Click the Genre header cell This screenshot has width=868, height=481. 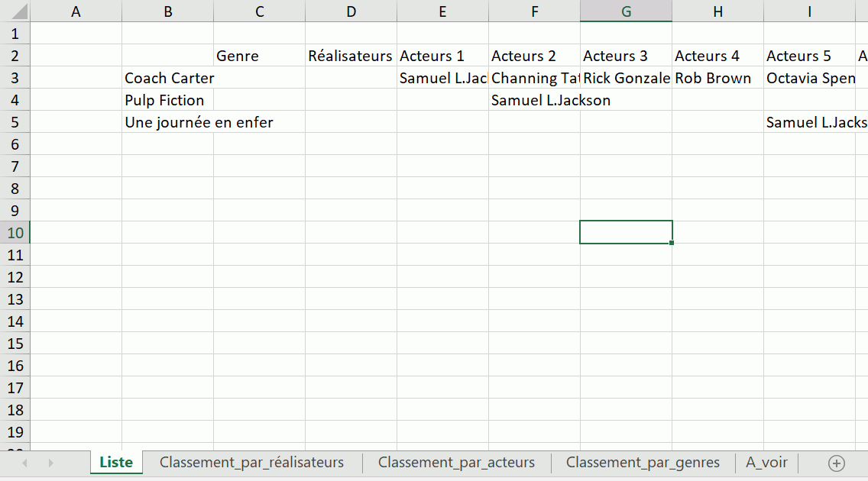point(260,56)
